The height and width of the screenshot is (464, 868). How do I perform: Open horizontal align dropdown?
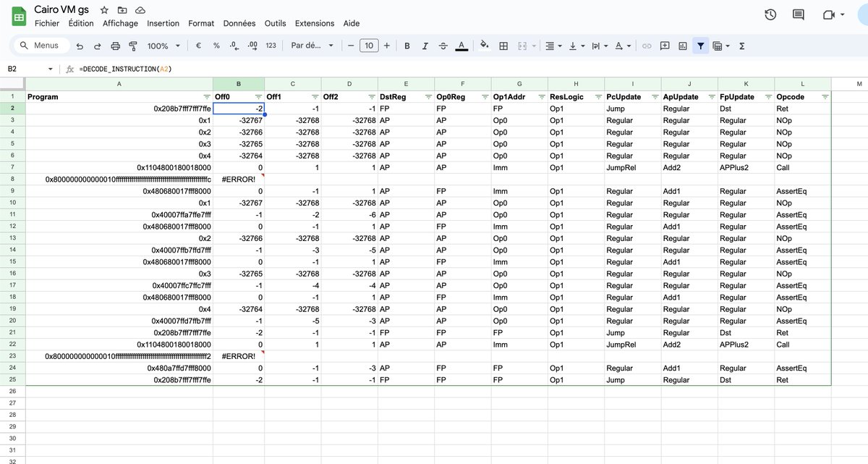pyautogui.click(x=553, y=46)
